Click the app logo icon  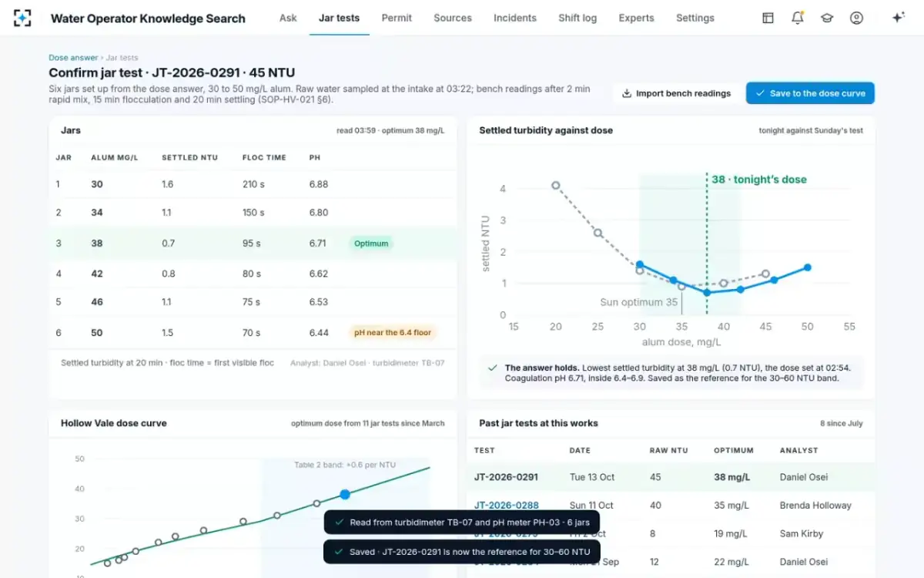tap(23, 18)
